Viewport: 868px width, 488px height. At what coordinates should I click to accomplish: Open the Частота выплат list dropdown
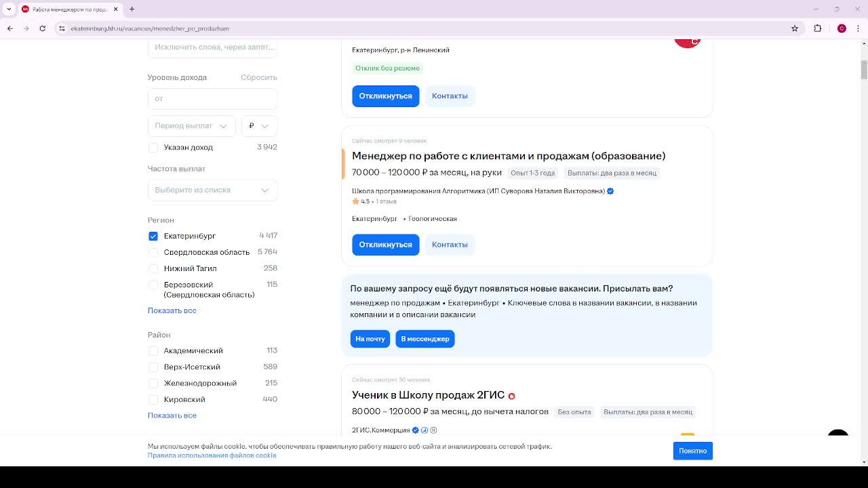212,190
